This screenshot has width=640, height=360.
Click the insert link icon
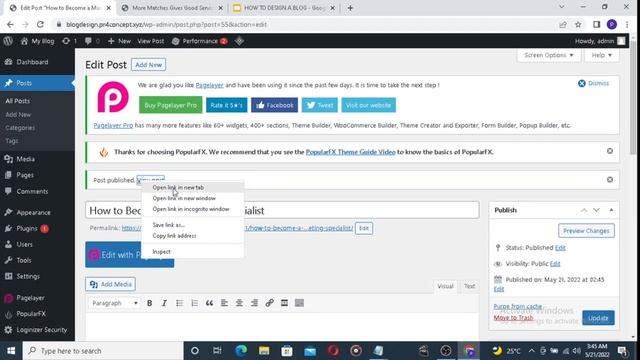click(269, 303)
